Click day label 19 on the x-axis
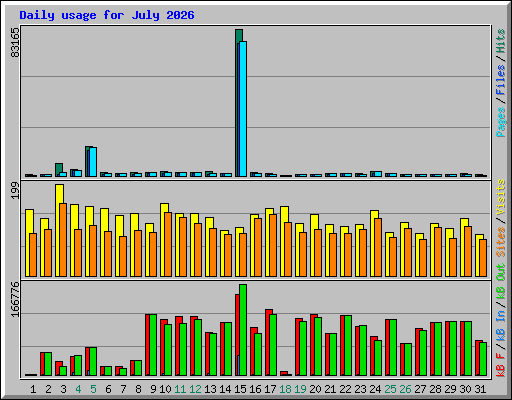Image resolution: width=512 pixels, height=400 pixels. [x=300, y=389]
